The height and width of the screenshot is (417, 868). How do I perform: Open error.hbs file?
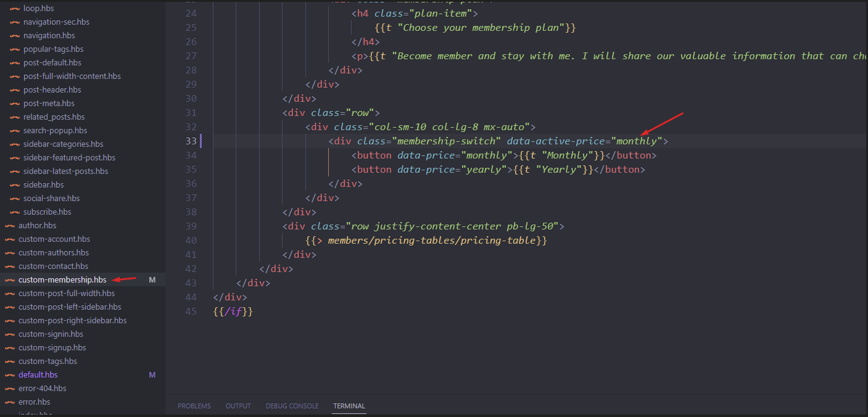35,402
